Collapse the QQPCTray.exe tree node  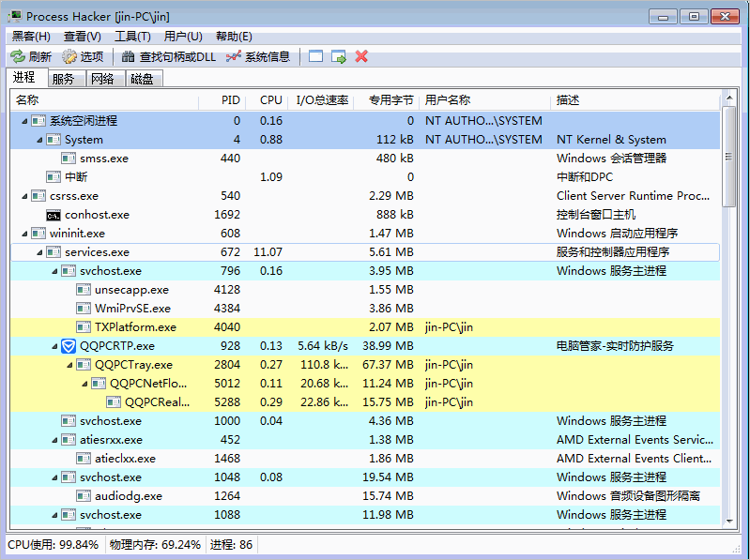pyautogui.click(x=69, y=365)
